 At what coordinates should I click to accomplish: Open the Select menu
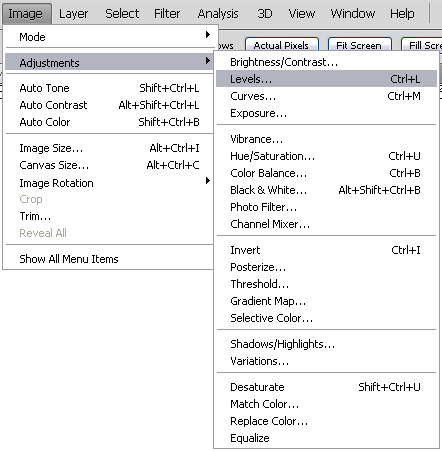(122, 14)
